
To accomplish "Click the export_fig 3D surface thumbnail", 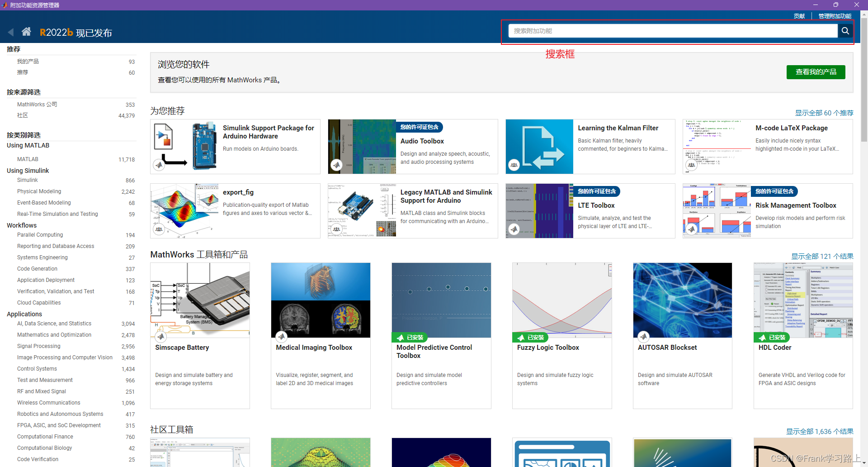I will tap(184, 211).
